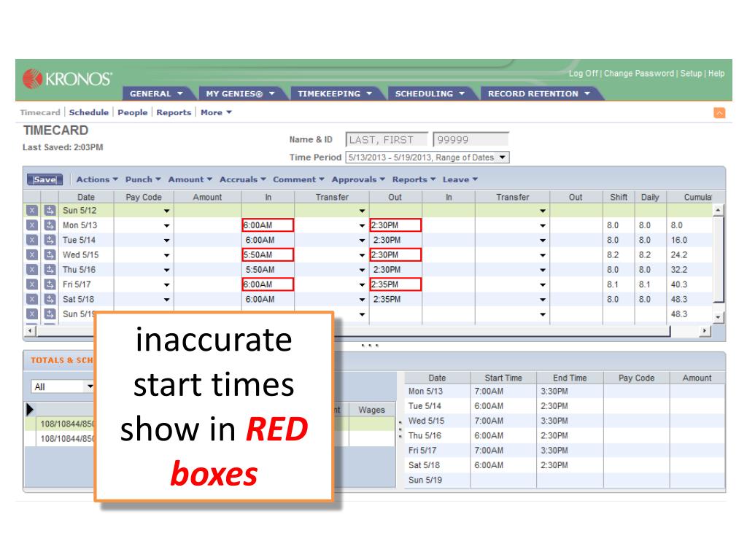Open the MY GENIES tab menu
The height and width of the screenshot is (560, 747).
[240, 94]
